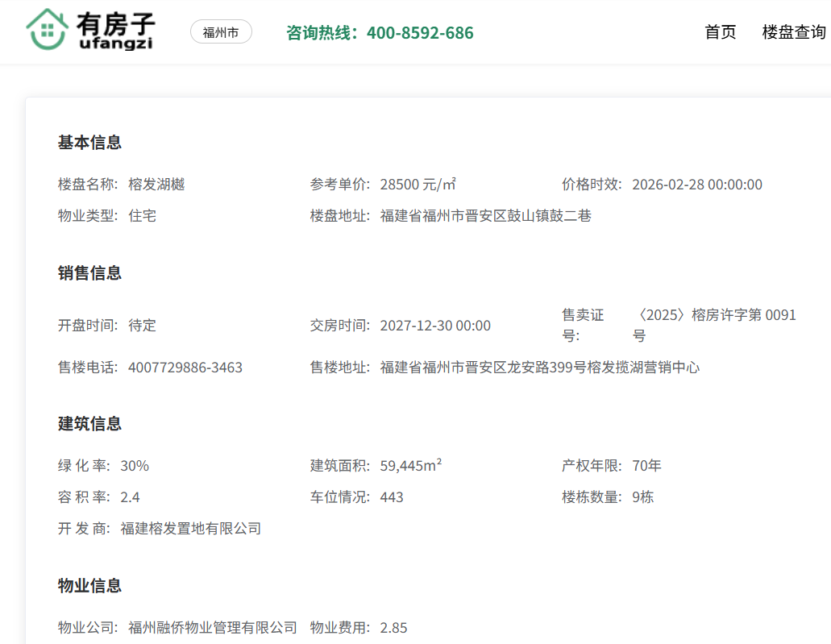
Task: Click the property name 榕发湖樾
Action: tap(156, 185)
